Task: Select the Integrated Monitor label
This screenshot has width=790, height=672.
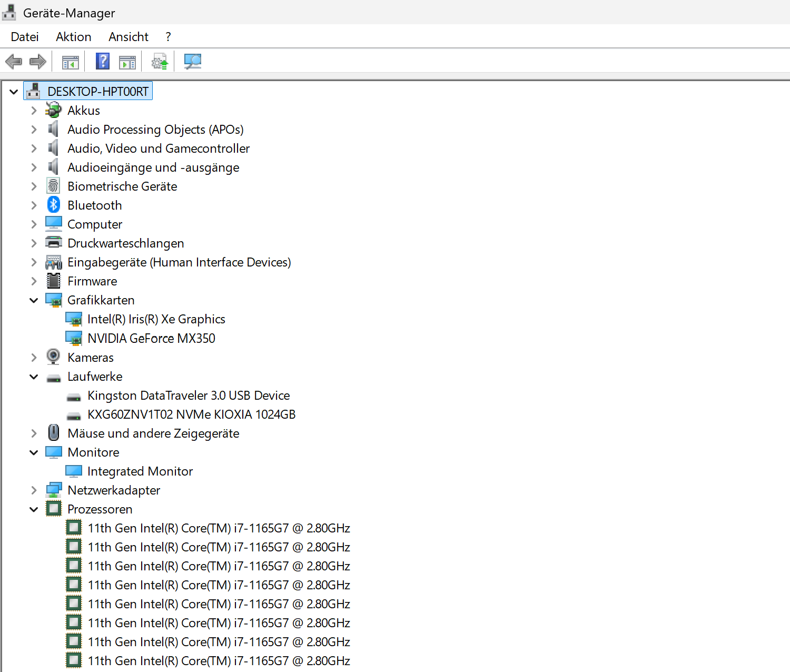Action: tap(140, 471)
